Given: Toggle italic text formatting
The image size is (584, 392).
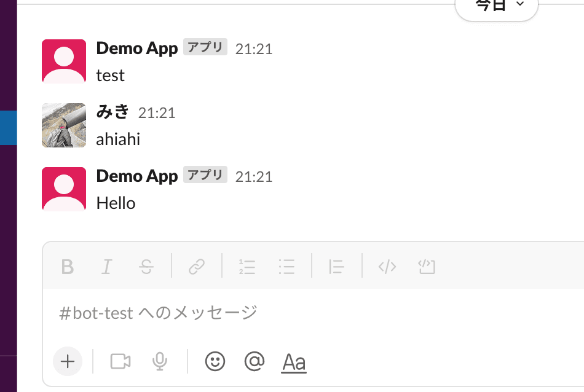Looking at the screenshot, I should [x=107, y=267].
